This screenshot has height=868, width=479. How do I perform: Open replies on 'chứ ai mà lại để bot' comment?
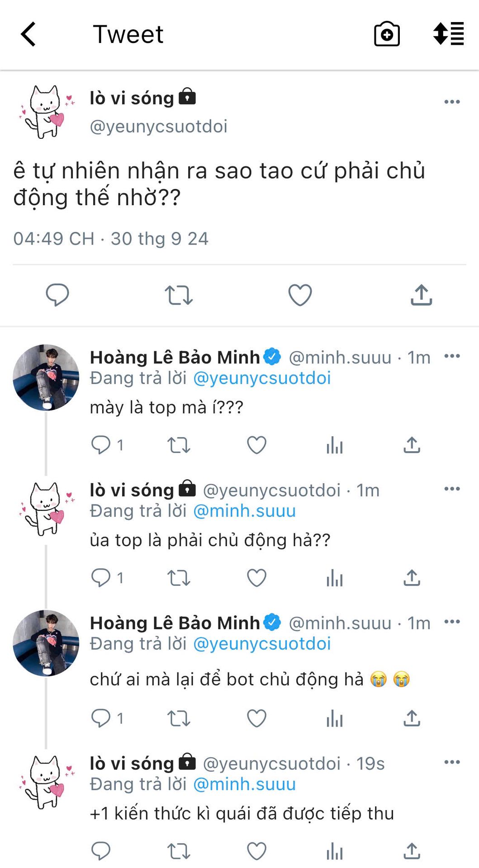point(101,718)
